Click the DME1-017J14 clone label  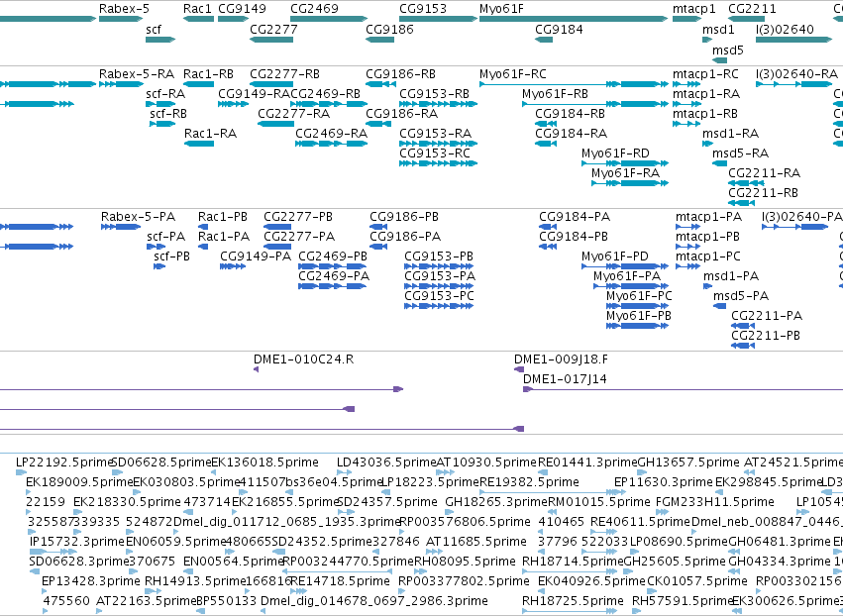coord(565,379)
